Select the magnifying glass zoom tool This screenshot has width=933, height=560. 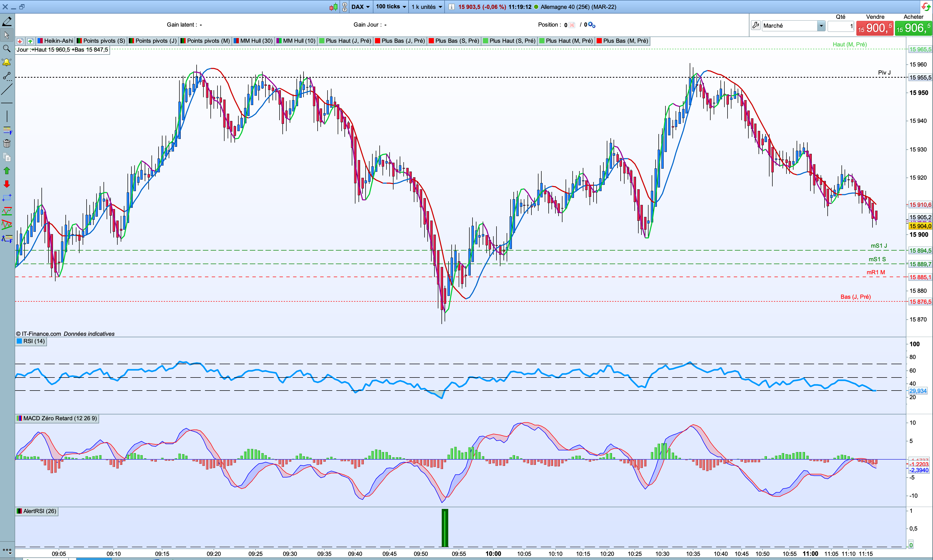tap(7, 48)
